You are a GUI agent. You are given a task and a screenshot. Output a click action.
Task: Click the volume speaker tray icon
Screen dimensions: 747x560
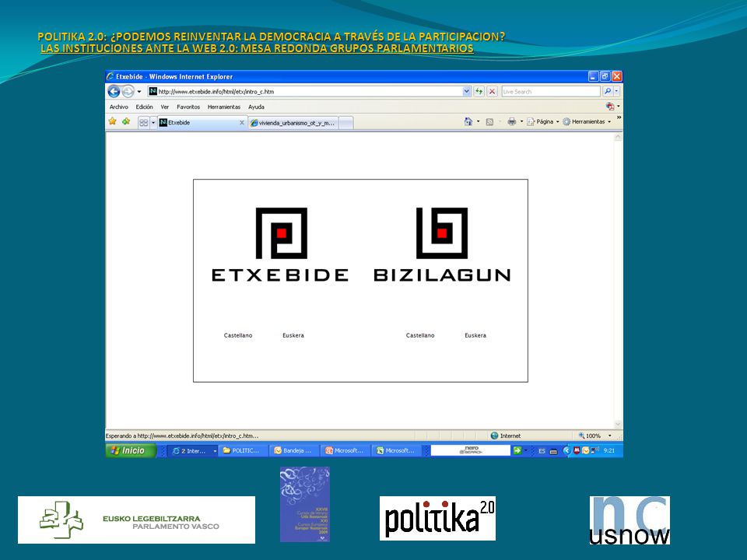pos(594,450)
